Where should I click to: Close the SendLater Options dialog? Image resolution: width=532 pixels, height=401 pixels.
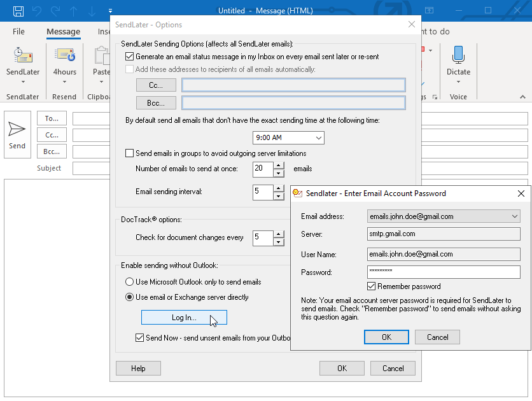pyautogui.click(x=411, y=24)
